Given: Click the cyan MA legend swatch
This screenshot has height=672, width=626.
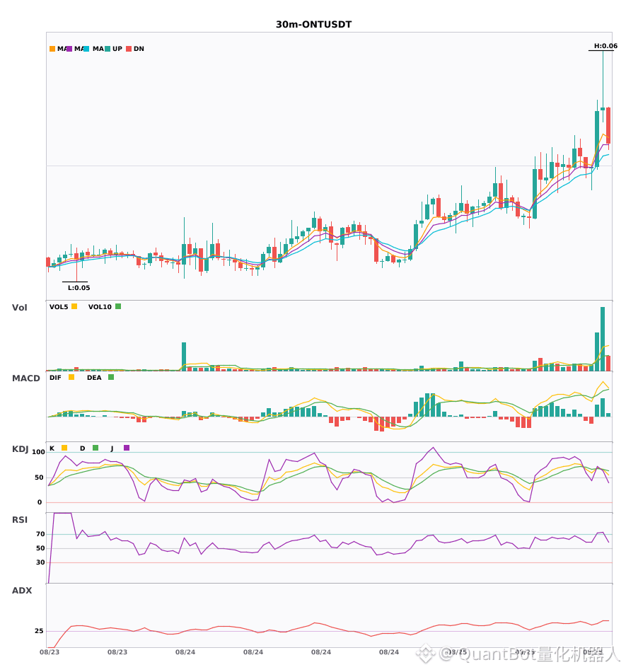Looking at the screenshot, I should [86, 49].
